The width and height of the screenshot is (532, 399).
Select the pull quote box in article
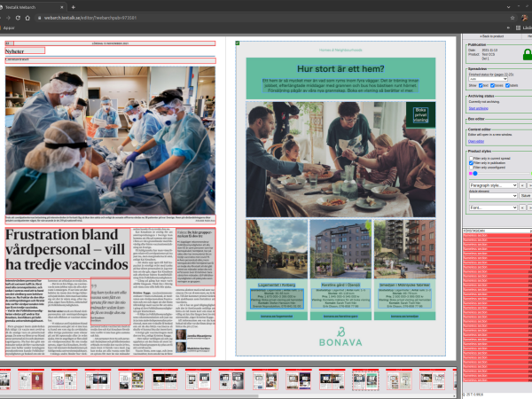coord(111,301)
